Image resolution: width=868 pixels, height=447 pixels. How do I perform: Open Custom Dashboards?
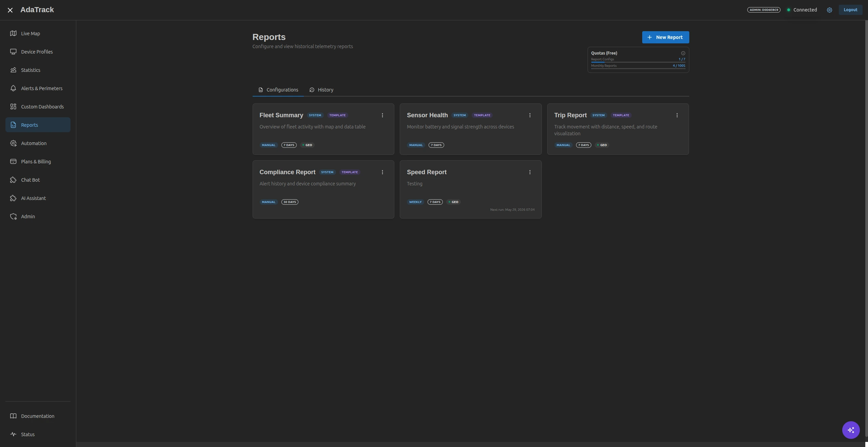tap(38, 107)
